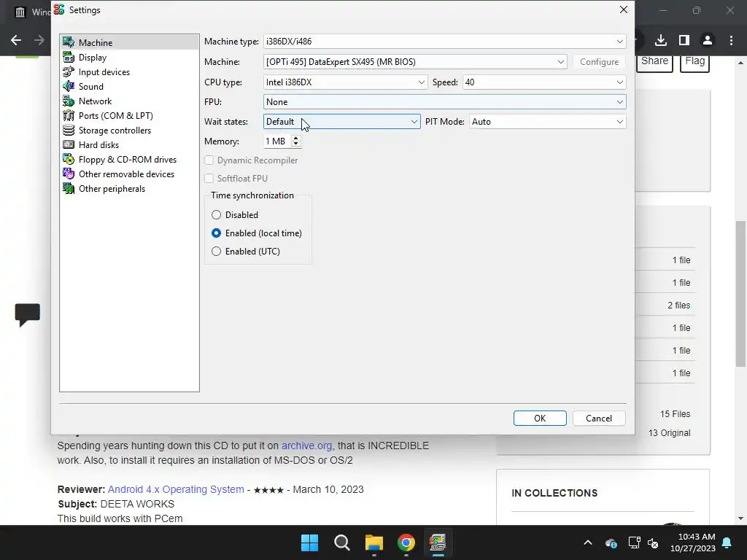Click the browser back arrow
Viewport: 747px width, 560px height.
tap(16, 40)
